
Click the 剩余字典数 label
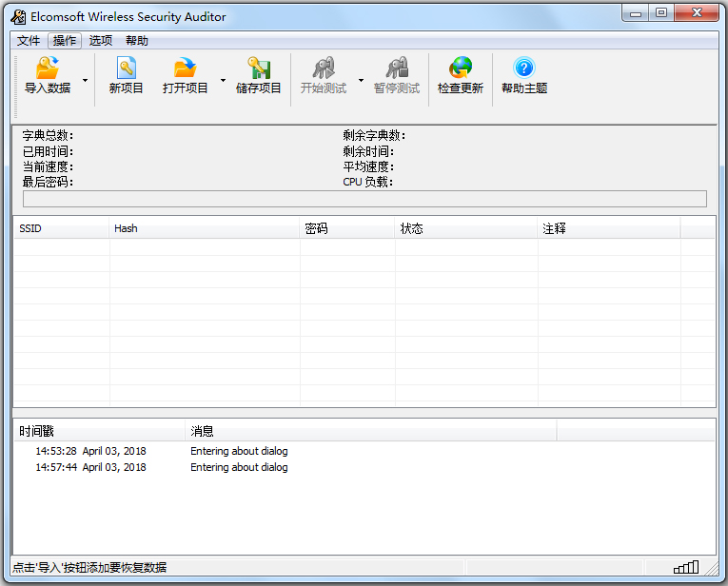374,135
